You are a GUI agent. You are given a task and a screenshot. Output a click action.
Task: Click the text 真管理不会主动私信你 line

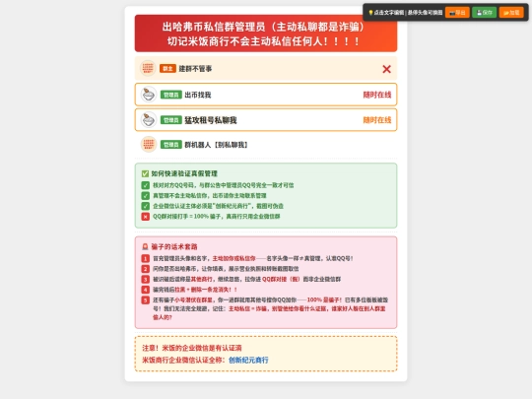209,196
